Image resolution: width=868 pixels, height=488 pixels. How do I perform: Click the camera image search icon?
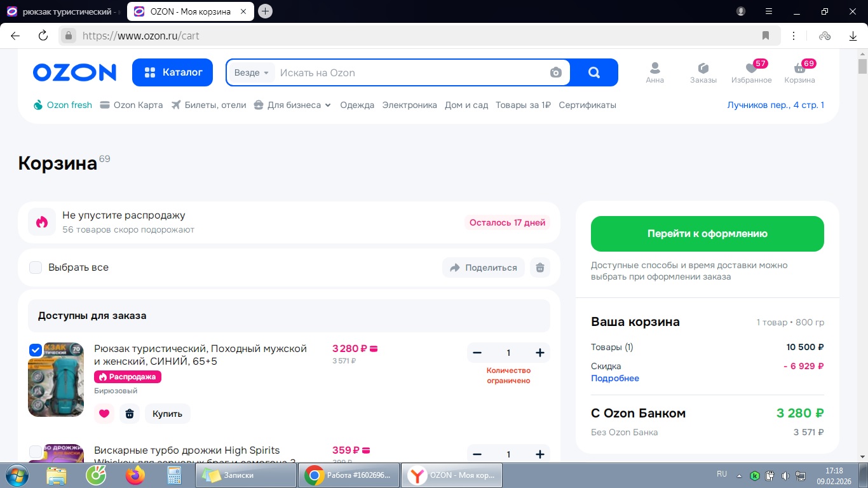click(x=556, y=72)
